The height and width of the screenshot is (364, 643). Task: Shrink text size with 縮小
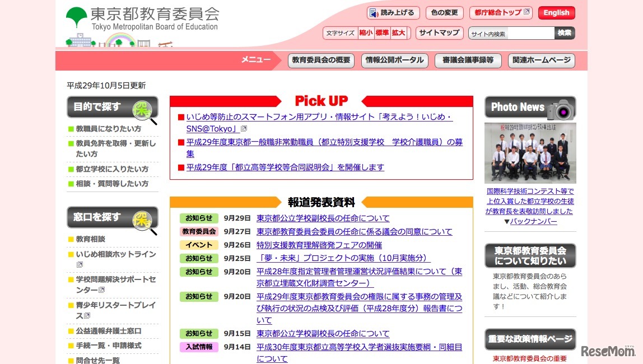(366, 33)
